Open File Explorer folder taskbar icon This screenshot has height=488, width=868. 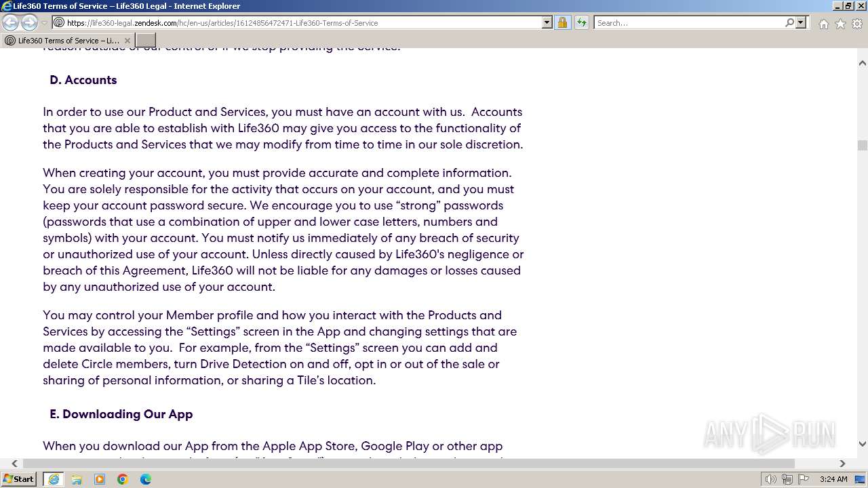click(77, 479)
